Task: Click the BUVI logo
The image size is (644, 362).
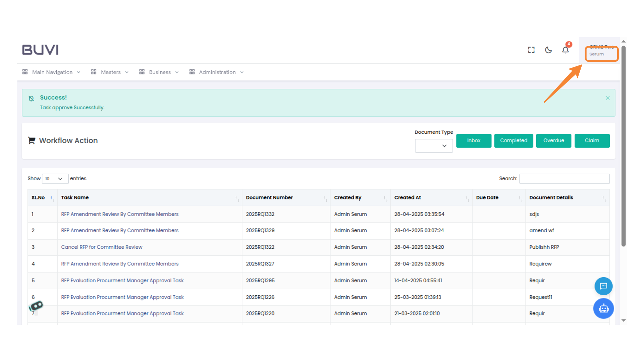Action: tap(40, 50)
